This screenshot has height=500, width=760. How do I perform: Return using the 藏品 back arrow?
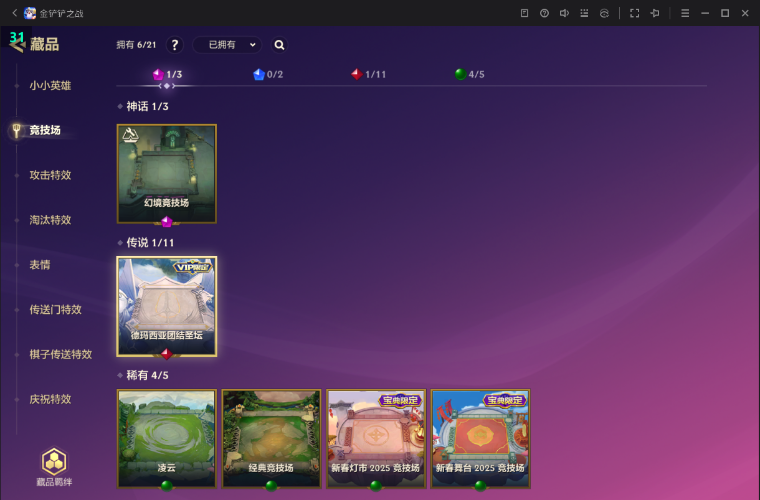click(x=17, y=46)
